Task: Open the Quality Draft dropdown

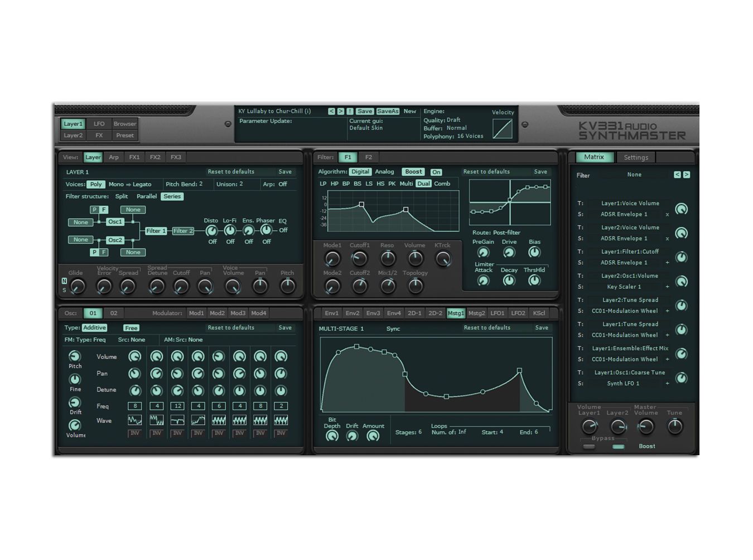Action: pyautogui.click(x=453, y=120)
